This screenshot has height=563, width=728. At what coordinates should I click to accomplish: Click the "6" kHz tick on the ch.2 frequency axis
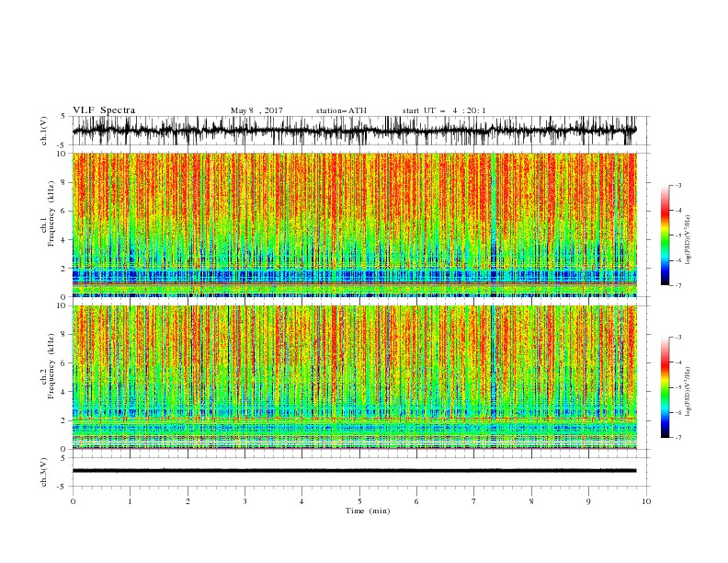(64, 363)
